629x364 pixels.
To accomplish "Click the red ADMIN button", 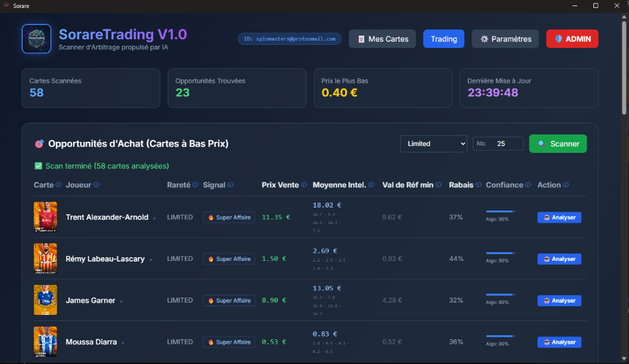I will 572,39.
